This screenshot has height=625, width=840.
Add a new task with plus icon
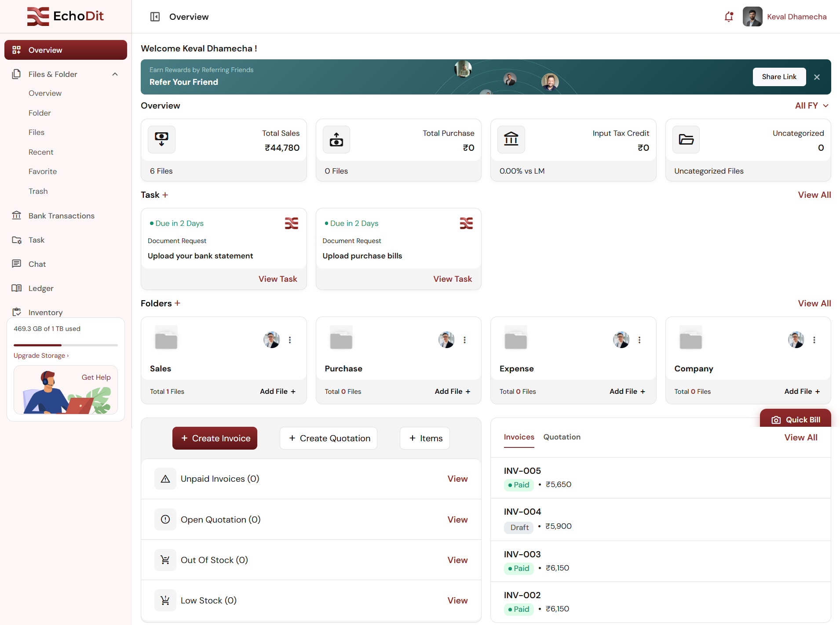[165, 195]
